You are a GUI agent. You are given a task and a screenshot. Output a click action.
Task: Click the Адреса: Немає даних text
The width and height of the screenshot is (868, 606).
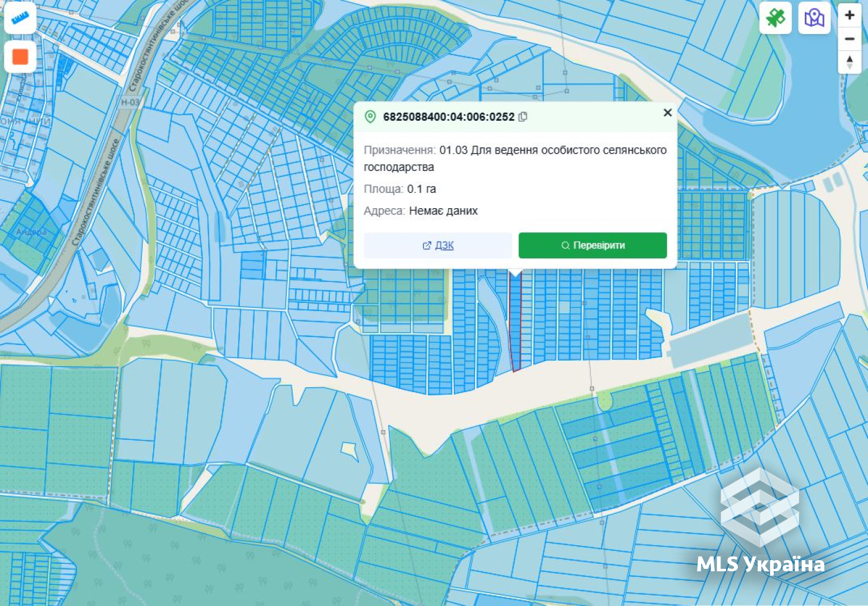[420, 211]
